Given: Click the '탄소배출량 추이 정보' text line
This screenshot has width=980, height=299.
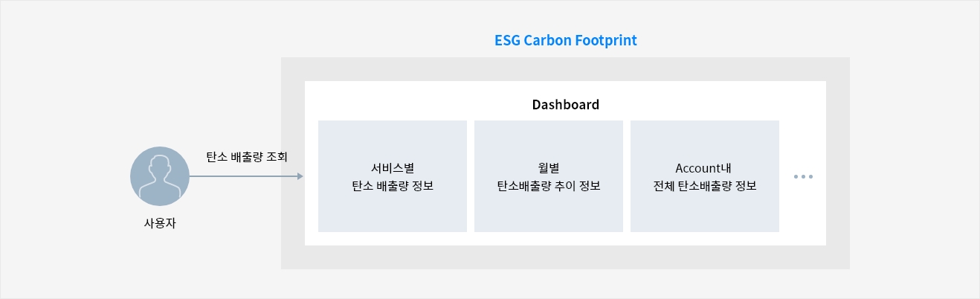Looking at the screenshot, I should (549, 186).
